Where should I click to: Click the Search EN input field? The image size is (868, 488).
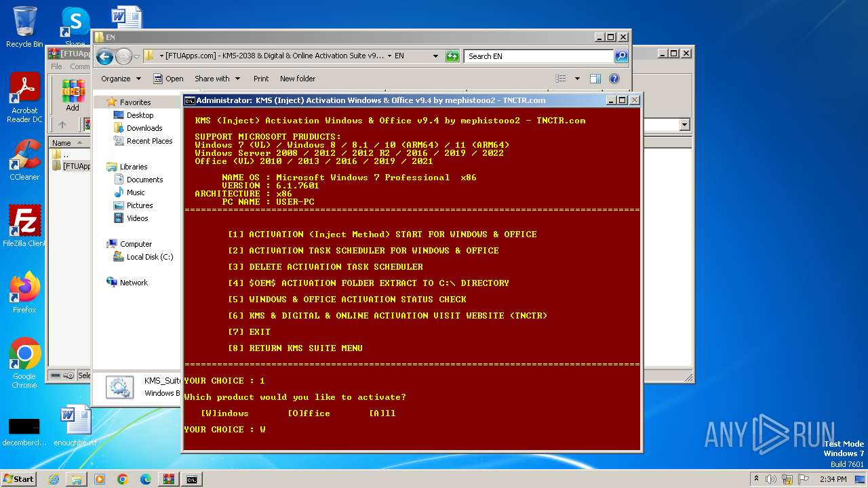point(539,56)
